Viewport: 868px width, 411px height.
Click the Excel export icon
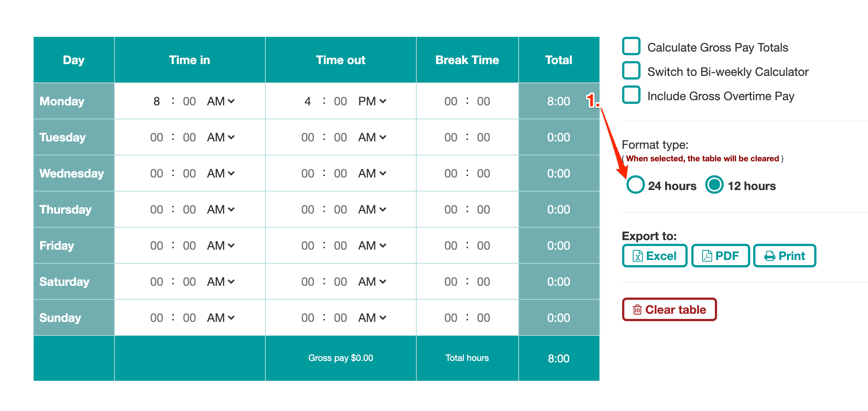638,256
